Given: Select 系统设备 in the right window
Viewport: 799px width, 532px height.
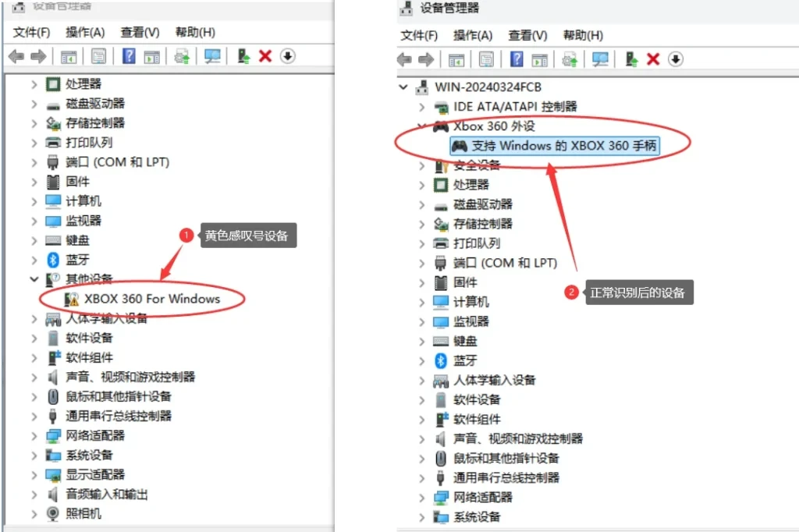Looking at the screenshot, I should click(477, 517).
